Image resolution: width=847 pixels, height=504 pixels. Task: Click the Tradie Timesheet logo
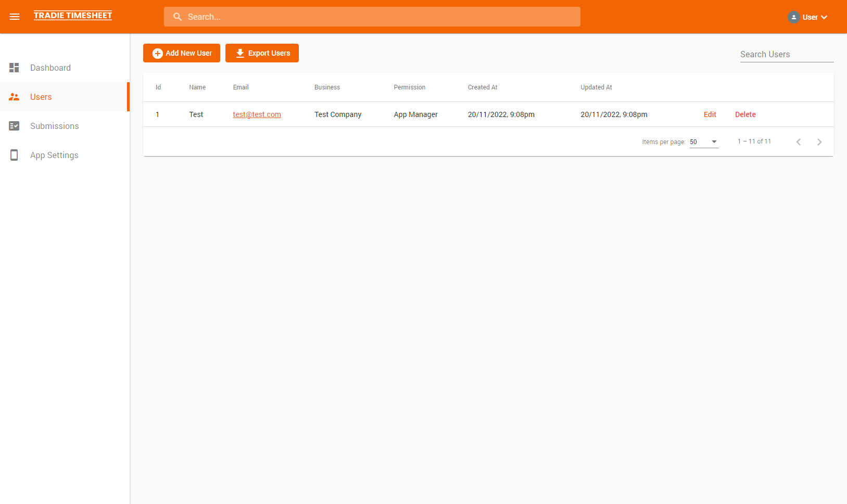point(73,16)
